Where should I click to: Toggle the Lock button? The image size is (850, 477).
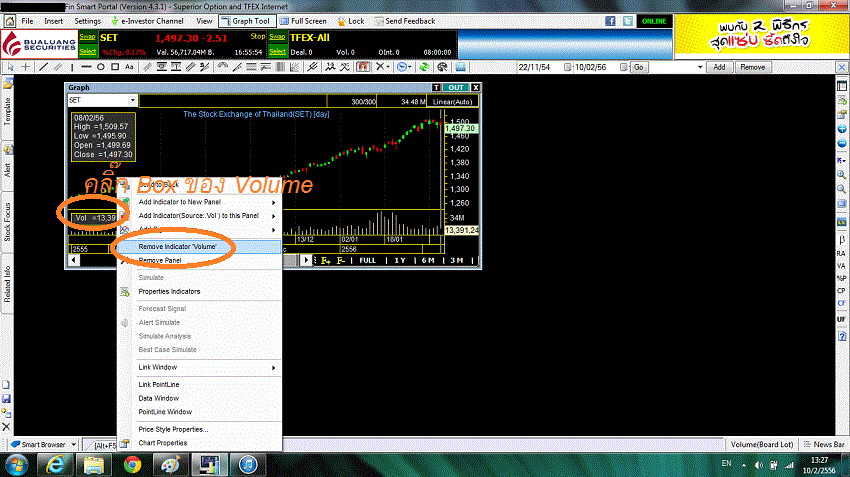[351, 21]
